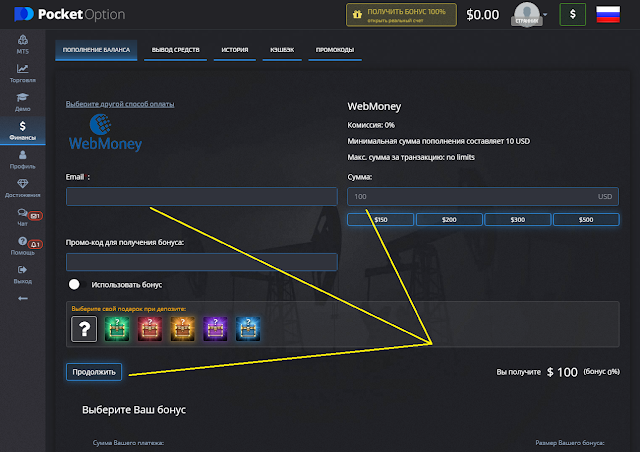Image resolution: width=640 pixels, height=452 pixels.
Task: Switch to История tab
Action: (235, 50)
